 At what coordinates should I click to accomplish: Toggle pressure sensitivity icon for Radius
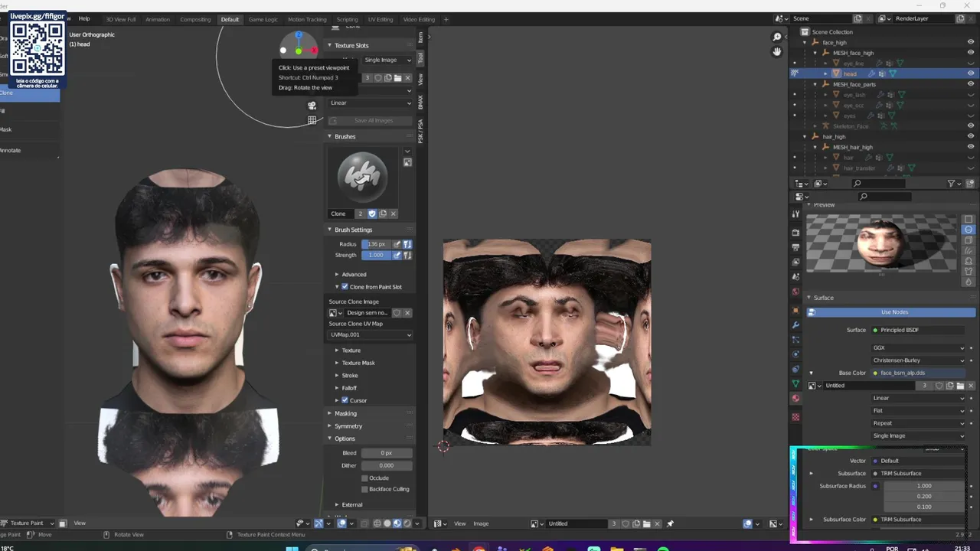[397, 244]
